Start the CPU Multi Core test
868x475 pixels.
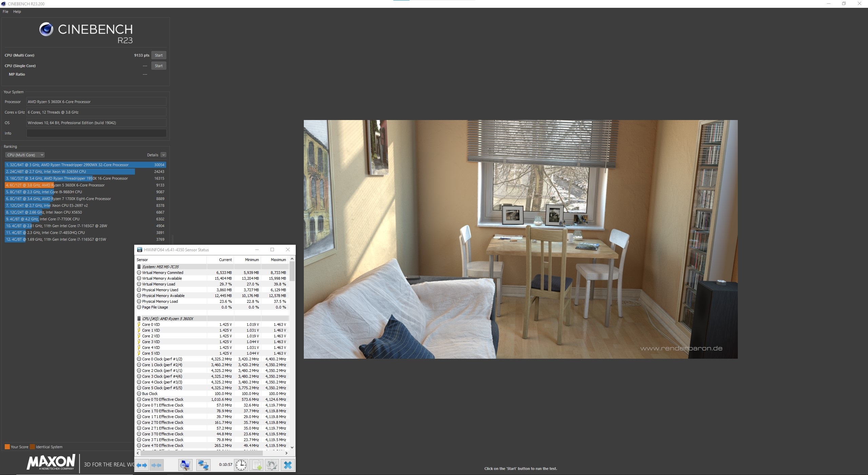159,55
